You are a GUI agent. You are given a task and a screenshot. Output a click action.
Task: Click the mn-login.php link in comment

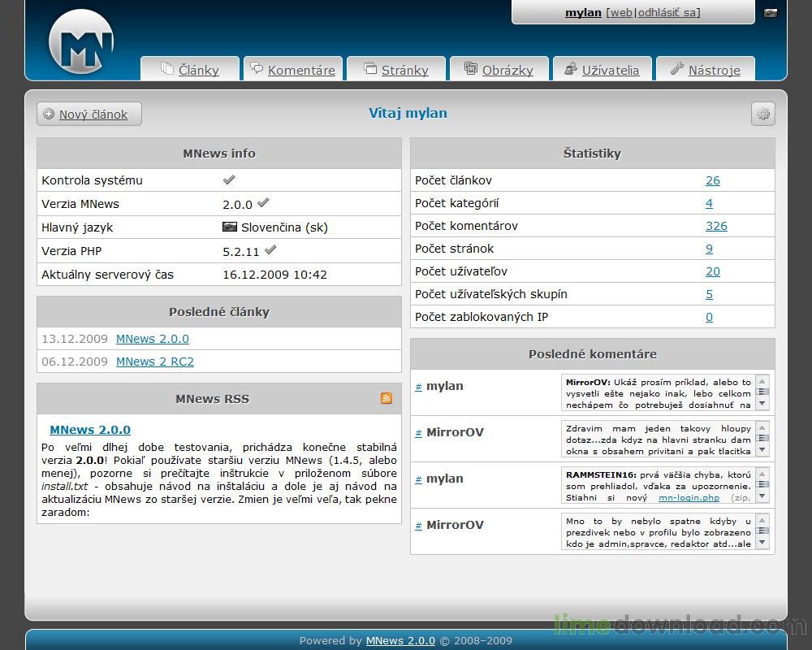pos(689,497)
